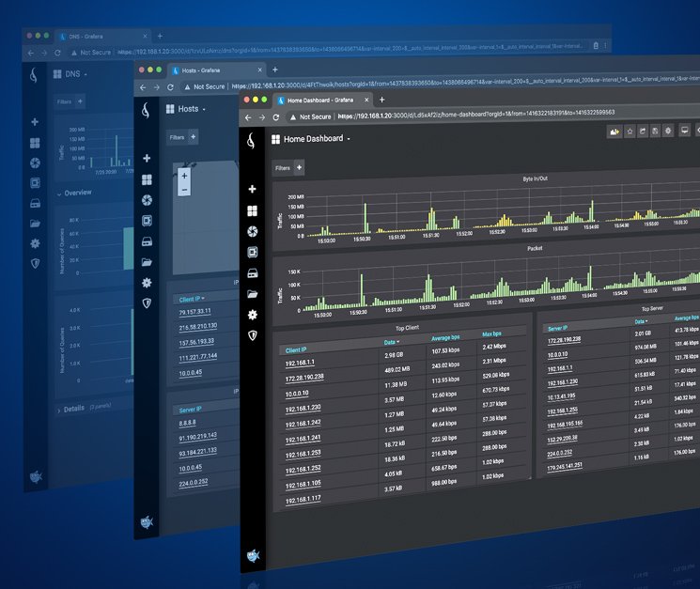Click the Share dashboard icon

pyautogui.click(x=643, y=132)
